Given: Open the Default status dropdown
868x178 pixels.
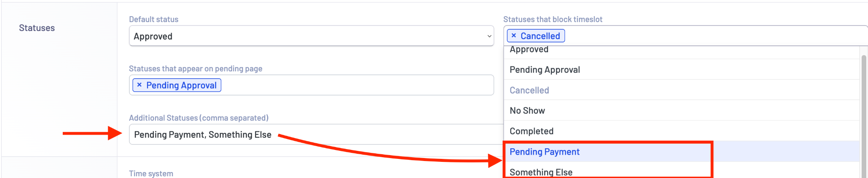Looking at the screenshot, I should coord(312,36).
